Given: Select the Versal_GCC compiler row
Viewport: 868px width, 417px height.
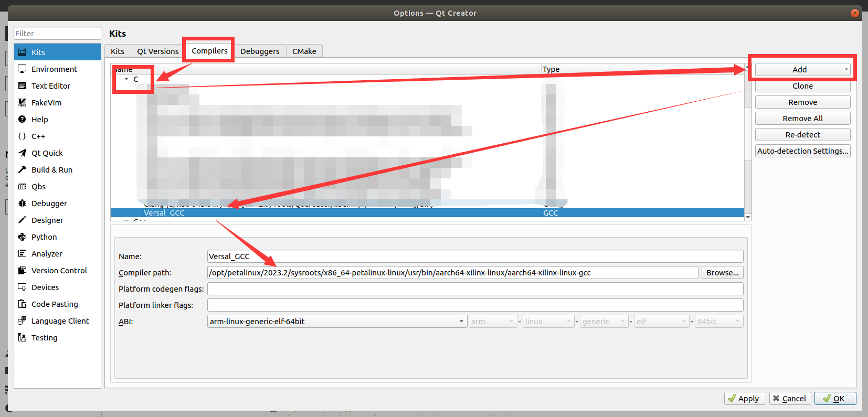Looking at the screenshot, I should (427, 213).
